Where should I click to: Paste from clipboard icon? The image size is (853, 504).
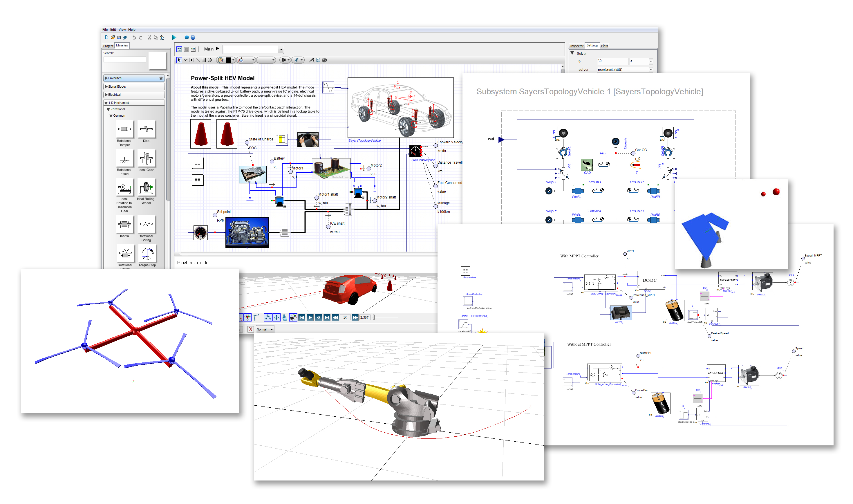pos(162,37)
